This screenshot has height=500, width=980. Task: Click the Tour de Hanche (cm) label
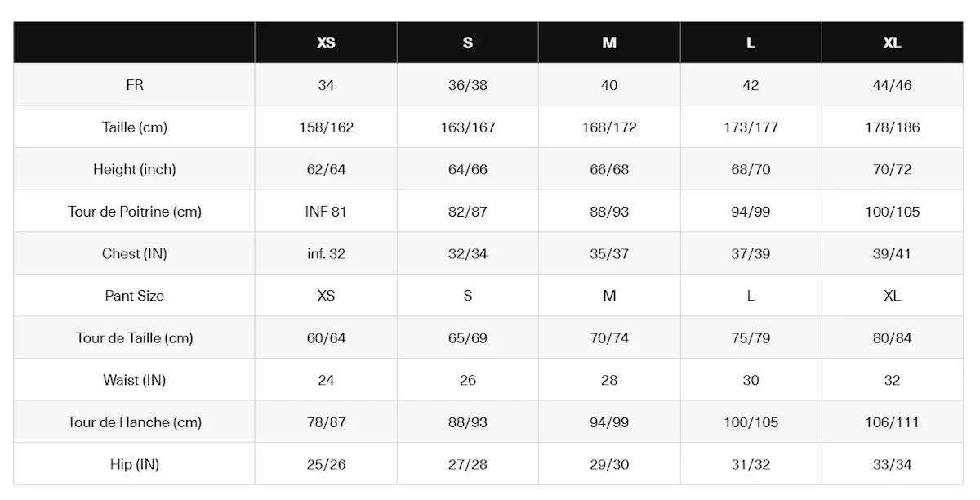135,422
